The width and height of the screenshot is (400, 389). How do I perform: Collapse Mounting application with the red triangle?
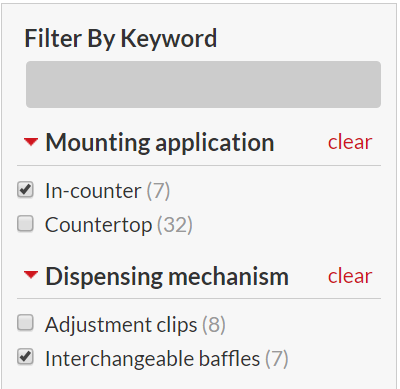31,142
